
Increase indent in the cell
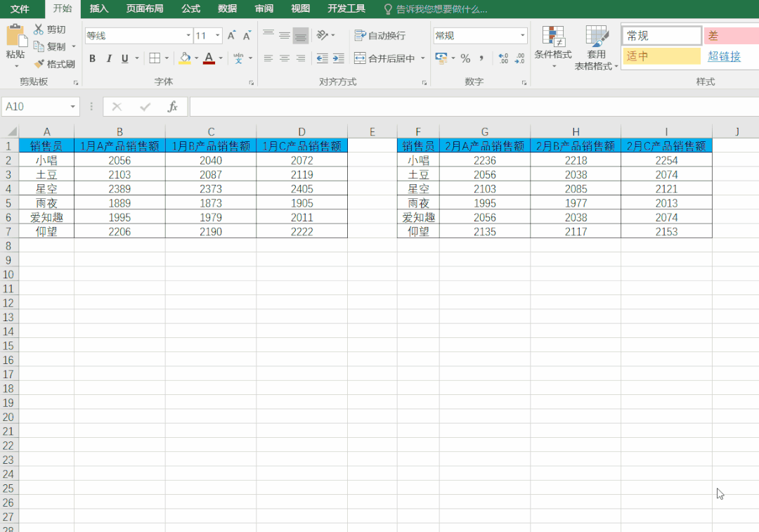[x=338, y=58]
